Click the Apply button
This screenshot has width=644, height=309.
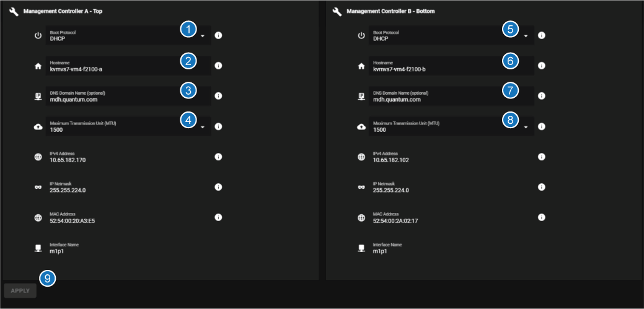20,290
